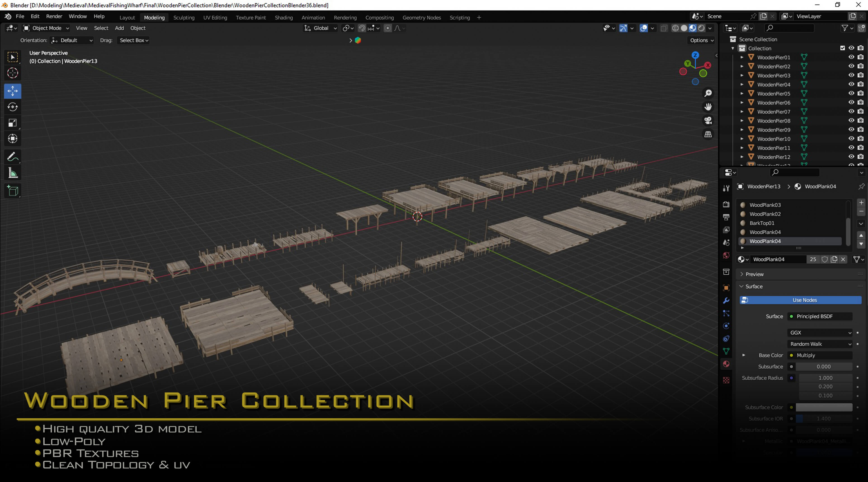Open Object Mode dropdown
The width and height of the screenshot is (868, 482).
[46, 28]
